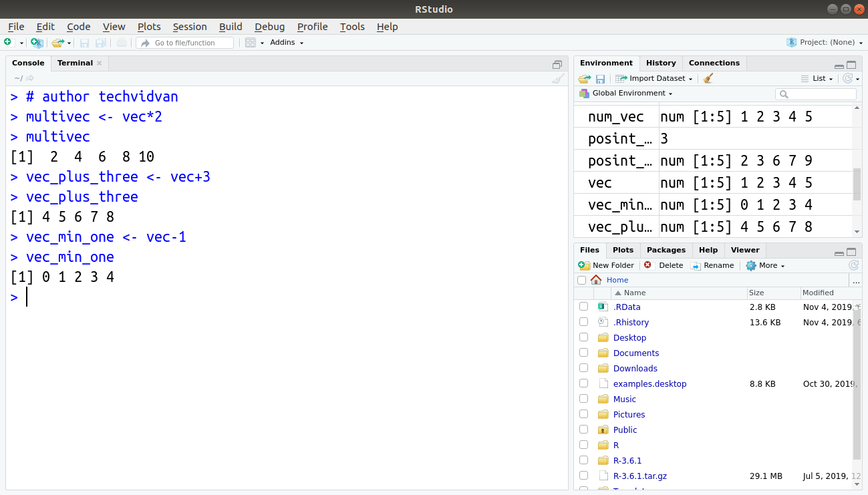Check the Music folder checkbox
The height and width of the screenshot is (495, 868).
click(583, 399)
